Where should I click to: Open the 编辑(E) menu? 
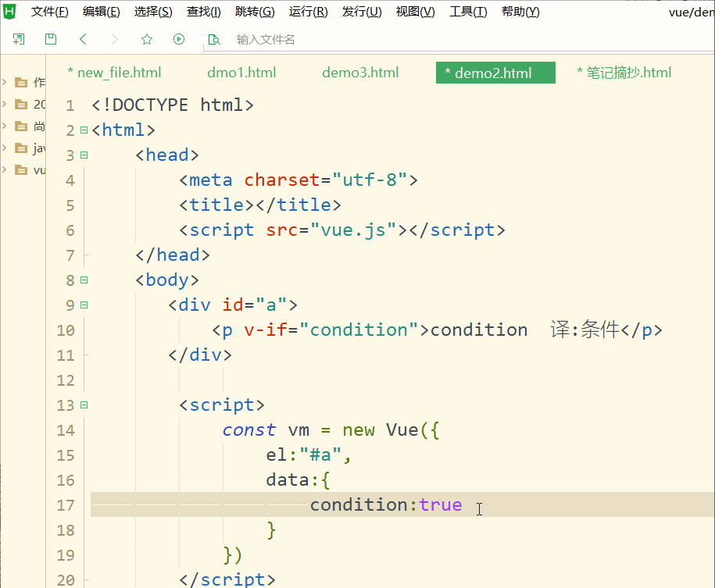point(102,12)
